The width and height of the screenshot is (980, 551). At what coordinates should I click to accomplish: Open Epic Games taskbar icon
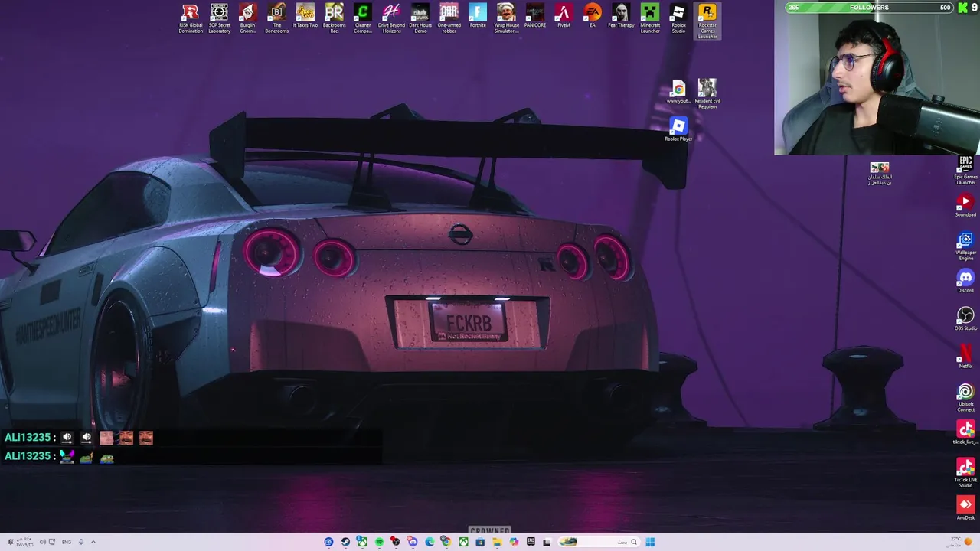531,542
